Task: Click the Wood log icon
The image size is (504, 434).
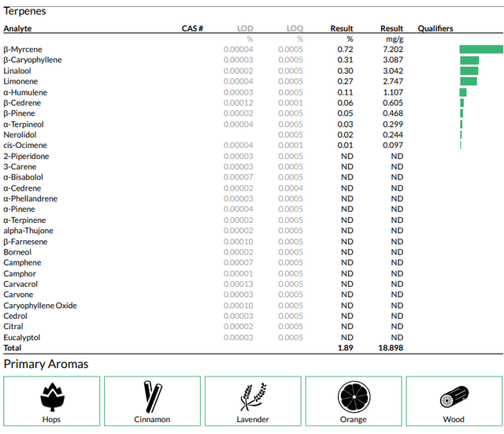Action: coord(454,397)
